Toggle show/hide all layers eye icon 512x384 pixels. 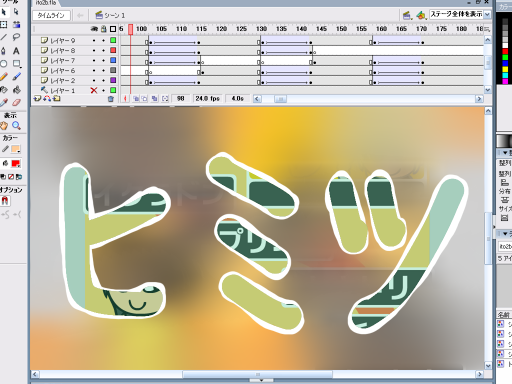pyautogui.click(x=94, y=29)
